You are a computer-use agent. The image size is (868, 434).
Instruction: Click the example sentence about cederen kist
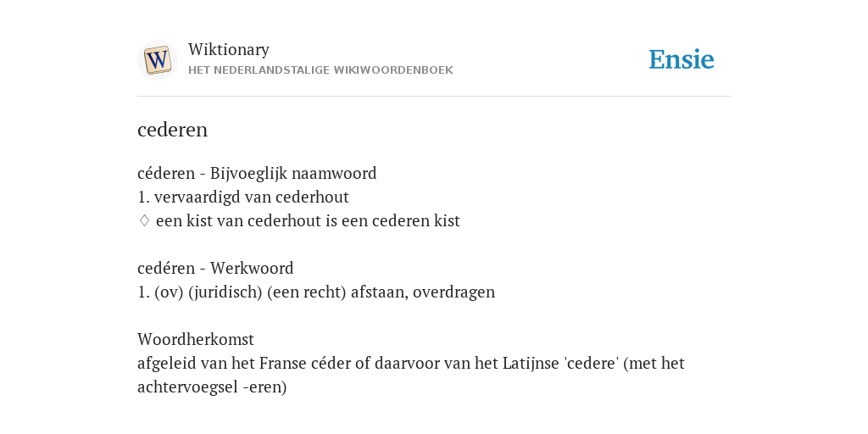pyautogui.click(x=308, y=221)
